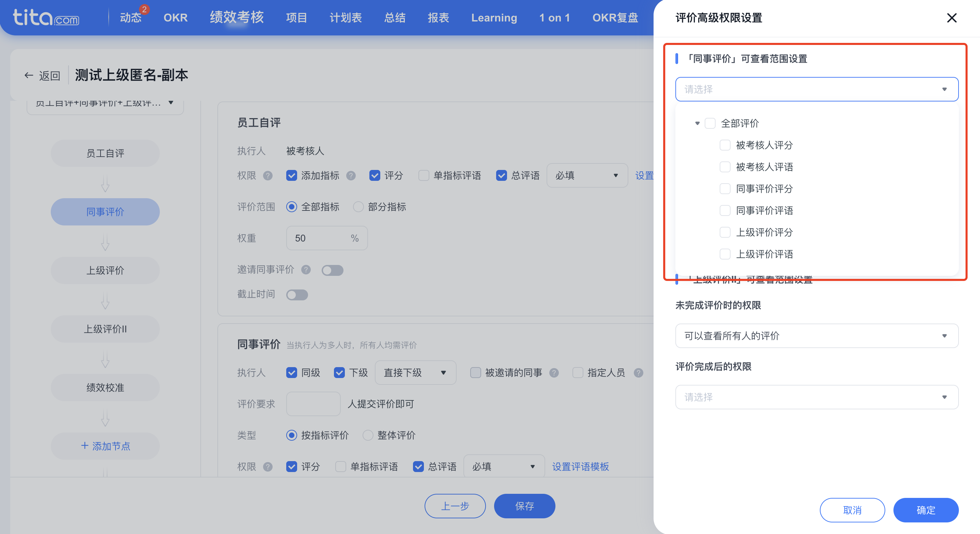This screenshot has width=980, height=534.
Task: Click help icon next to 权限 in 员工自评
Action: 268,175
